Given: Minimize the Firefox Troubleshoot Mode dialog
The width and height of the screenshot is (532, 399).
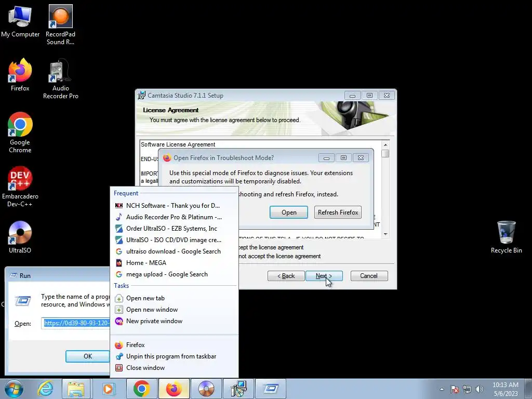Looking at the screenshot, I should pyautogui.click(x=326, y=158).
